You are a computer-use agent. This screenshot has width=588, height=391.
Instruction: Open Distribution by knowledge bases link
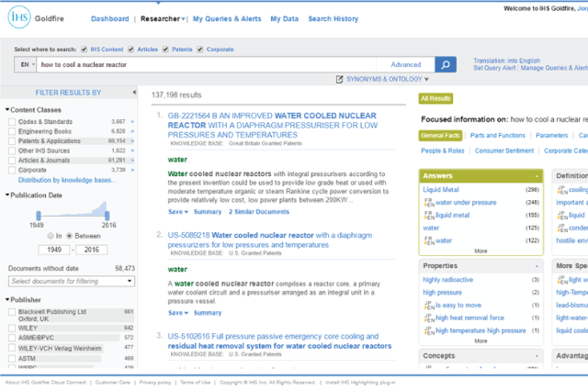(67, 180)
